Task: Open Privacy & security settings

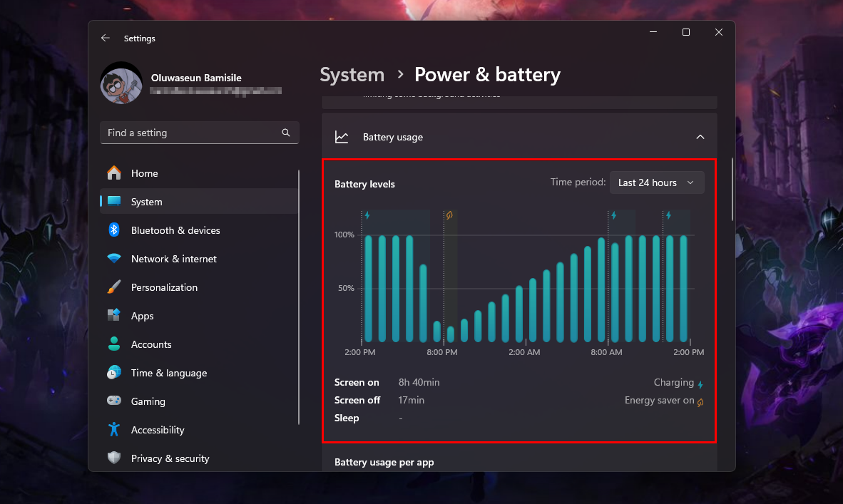Action: click(x=200, y=458)
